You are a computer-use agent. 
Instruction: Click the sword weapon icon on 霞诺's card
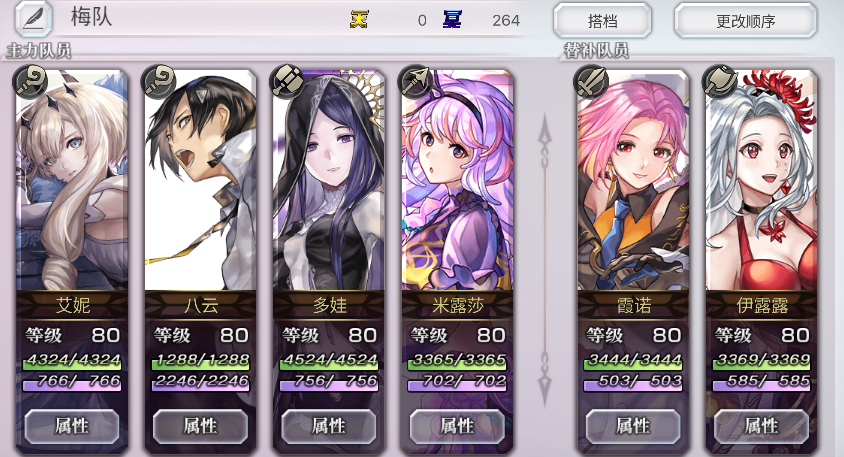coord(592,82)
